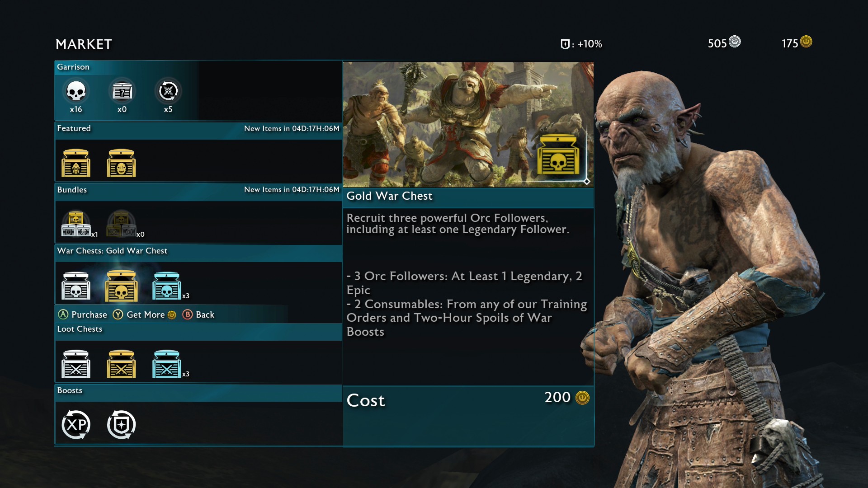Choose the first Featured gold chest
The width and height of the screenshot is (868, 488).
76,163
